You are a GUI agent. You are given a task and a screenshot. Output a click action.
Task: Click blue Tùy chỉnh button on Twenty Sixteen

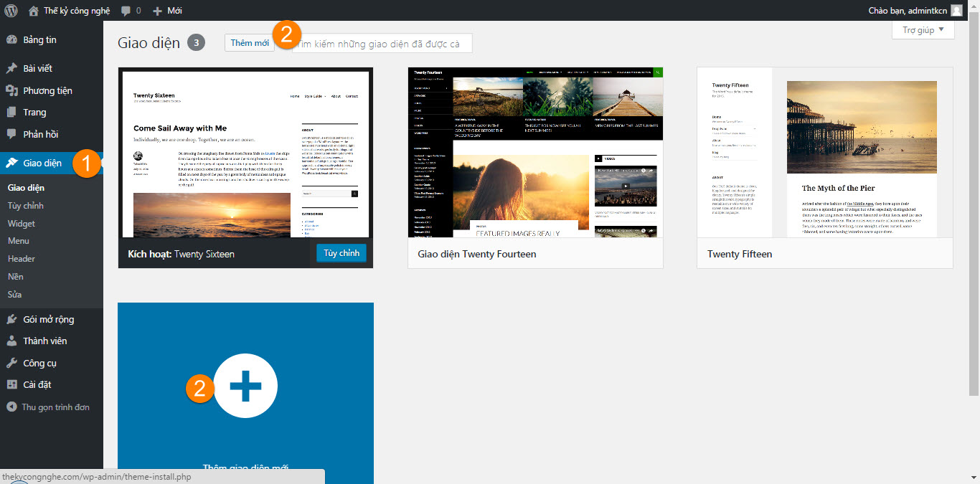pyautogui.click(x=341, y=253)
